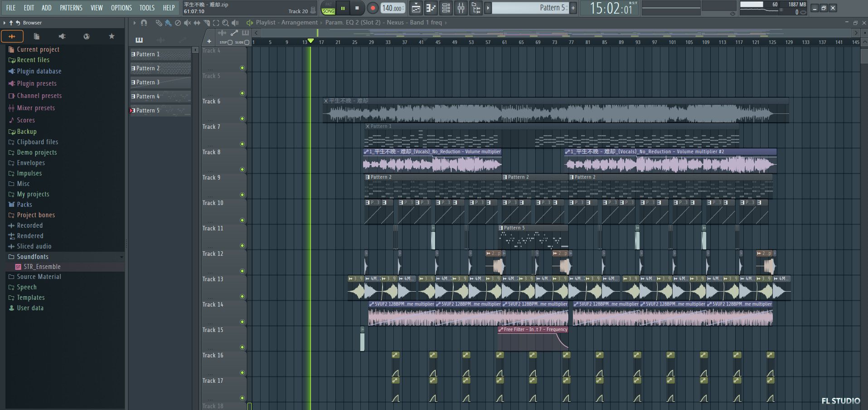Select the Draw pencil tool
The width and height of the screenshot is (868, 410).
(x=159, y=23)
